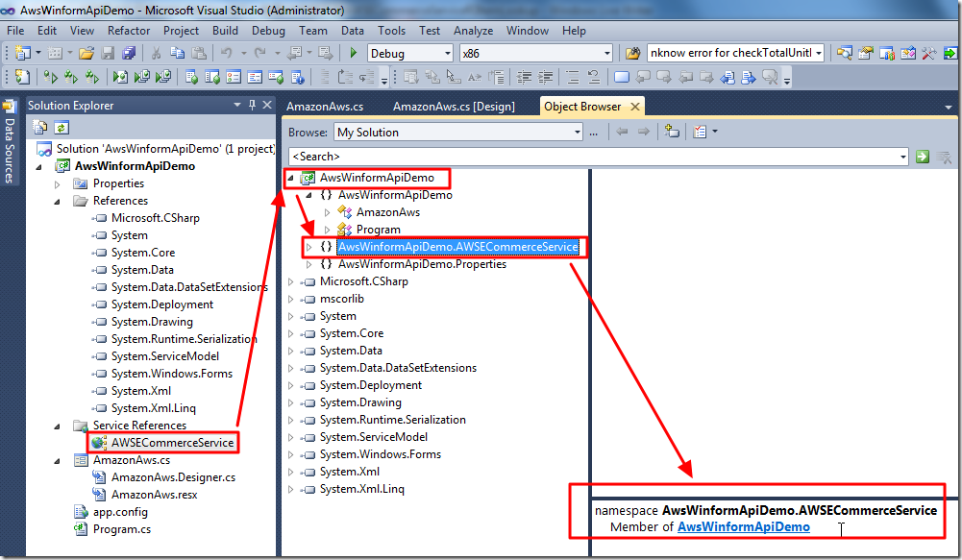Open the Build menu
962x560 pixels.
tap(225, 31)
